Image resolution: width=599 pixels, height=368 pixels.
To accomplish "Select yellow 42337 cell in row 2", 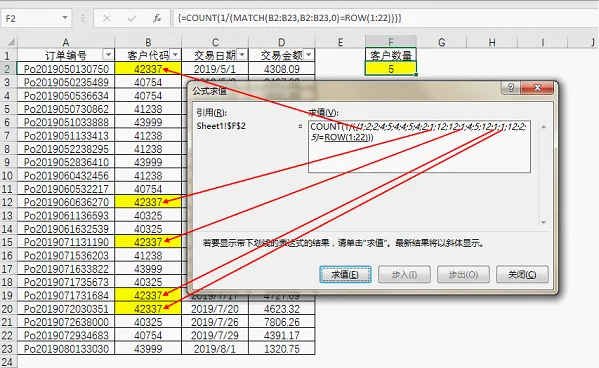I will click(148, 69).
